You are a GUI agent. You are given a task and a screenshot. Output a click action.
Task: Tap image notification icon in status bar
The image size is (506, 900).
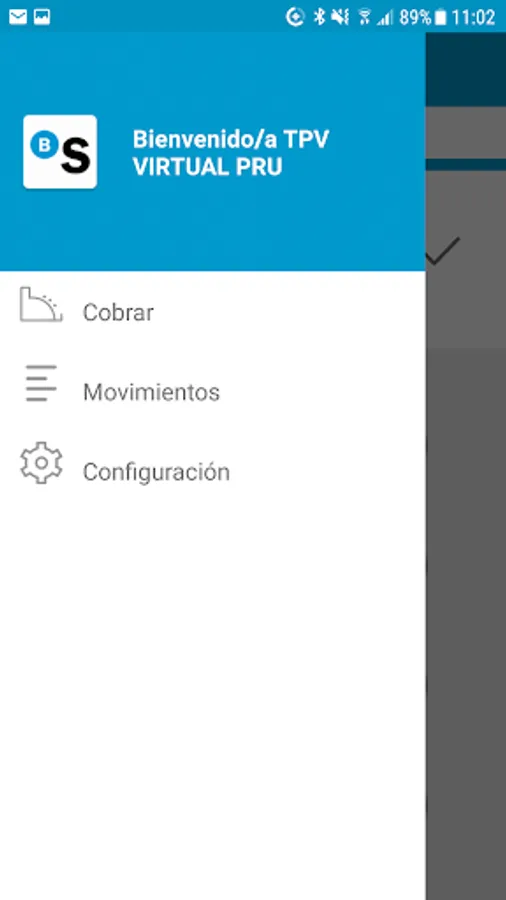[x=42, y=17]
